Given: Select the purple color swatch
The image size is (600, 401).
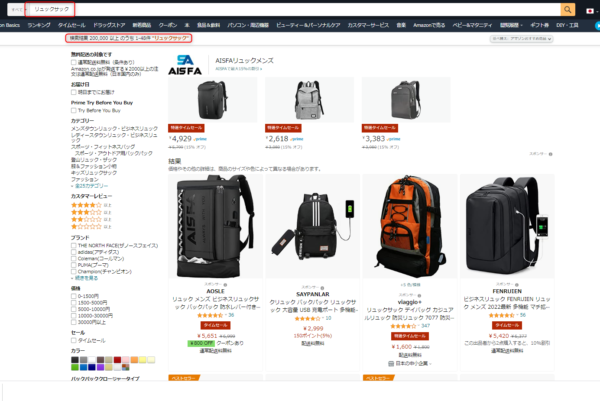Looking at the screenshot, I should [100, 368].
